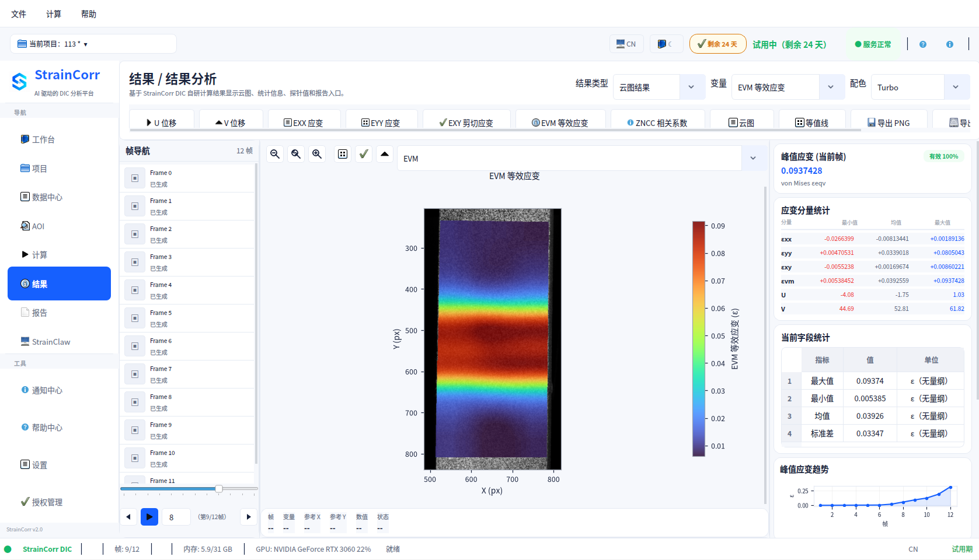Image resolution: width=979 pixels, height=560 pixels.
Task: Step to previous frame arrow
Action: pos(128,517)
